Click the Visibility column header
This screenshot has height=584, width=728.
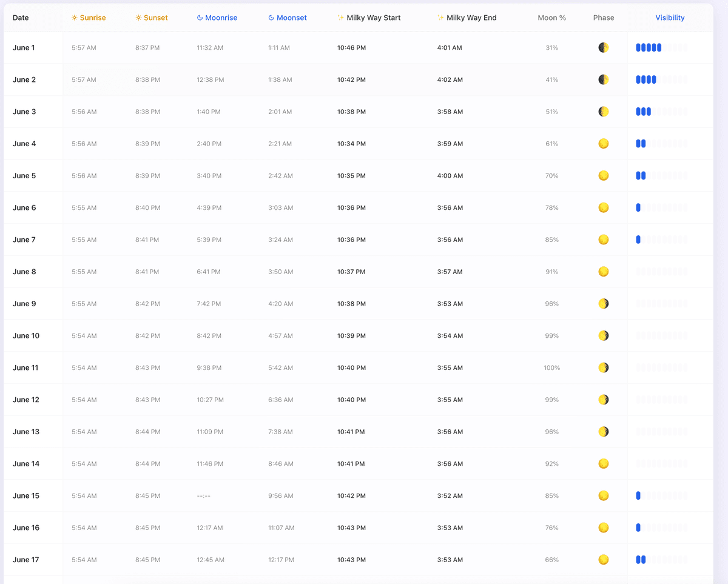pos(670,18)
